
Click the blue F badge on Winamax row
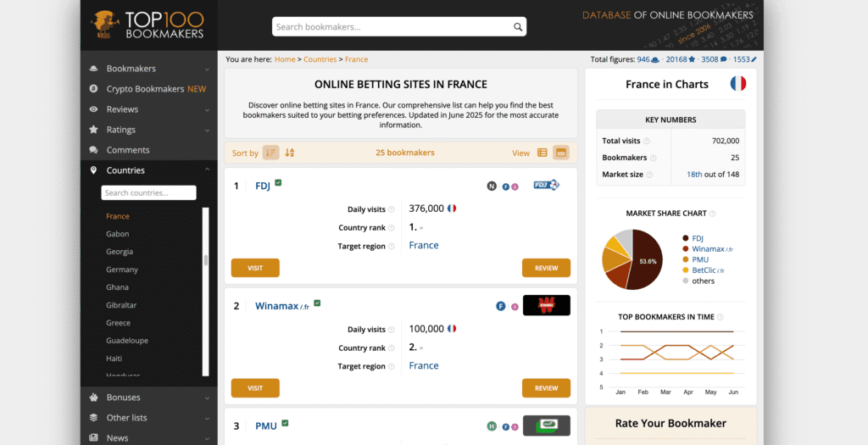click(500, 306)
